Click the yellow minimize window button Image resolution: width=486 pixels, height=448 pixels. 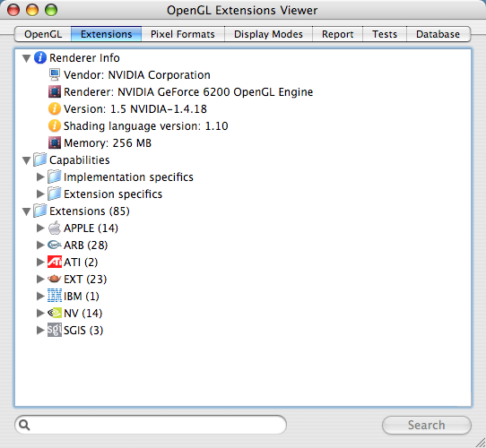click(x=32, y=10)
